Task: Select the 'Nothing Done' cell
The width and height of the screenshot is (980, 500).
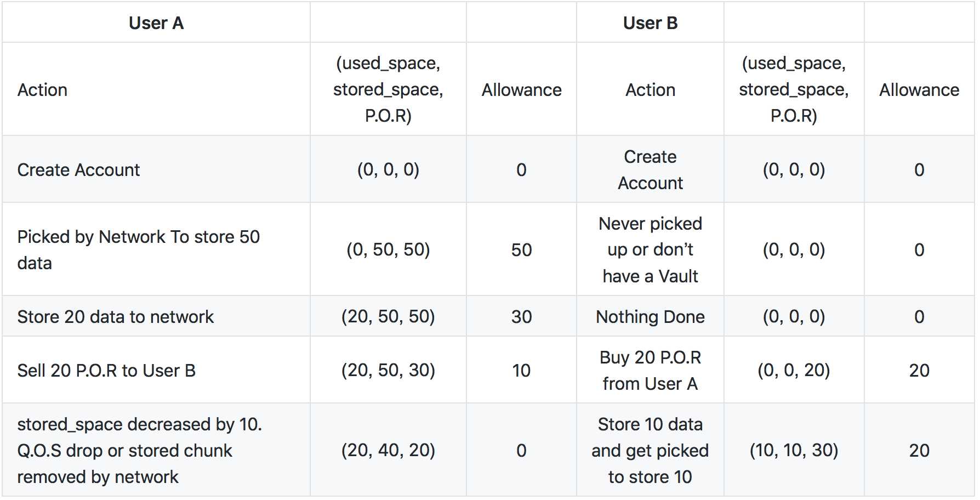Action: [x=650, y=316]
